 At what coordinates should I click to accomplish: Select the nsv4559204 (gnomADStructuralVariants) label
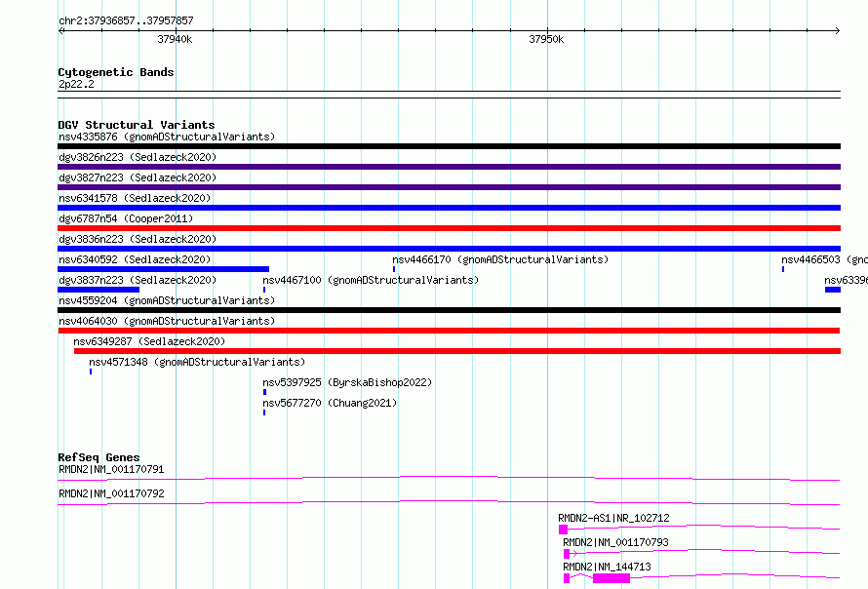(167, 300)
